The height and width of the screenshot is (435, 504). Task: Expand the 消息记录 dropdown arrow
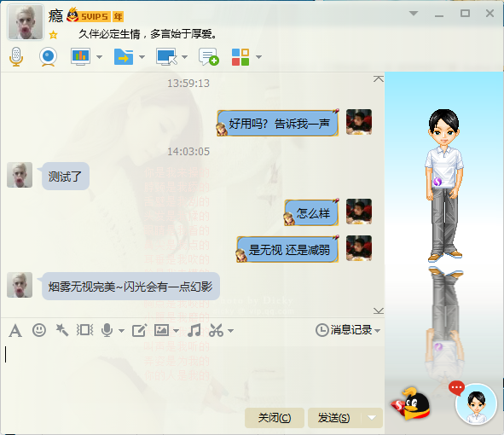(x=377, y=330)
